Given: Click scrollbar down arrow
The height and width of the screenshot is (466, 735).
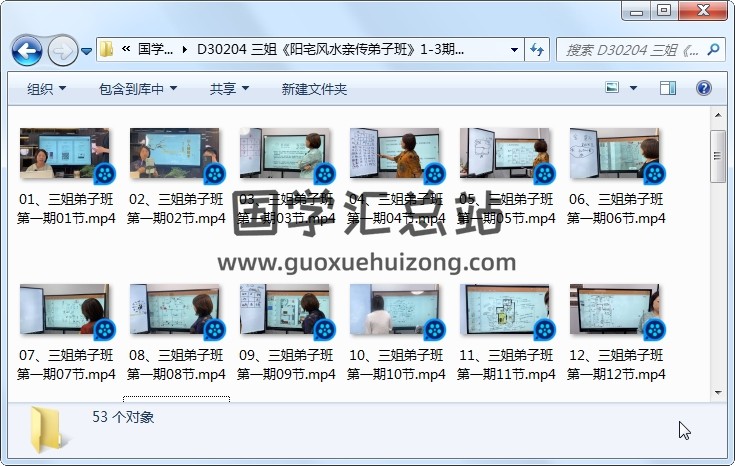Looking at the screenshot, I should coord(718,393).
